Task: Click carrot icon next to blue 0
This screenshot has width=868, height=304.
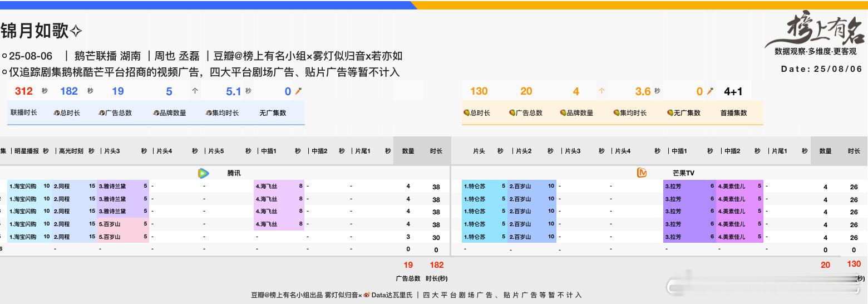Action: coord(298,91)
